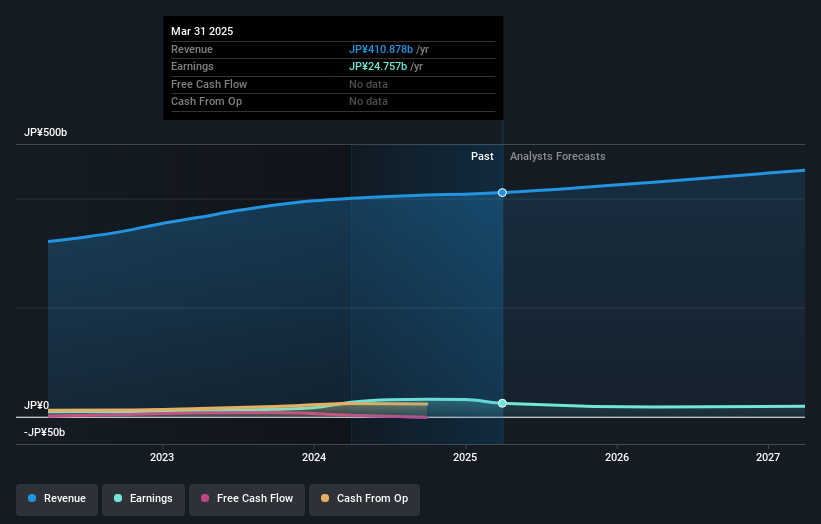Click the Past section label
The height and width of the screenshot is (524, 821).
[482, 157]
